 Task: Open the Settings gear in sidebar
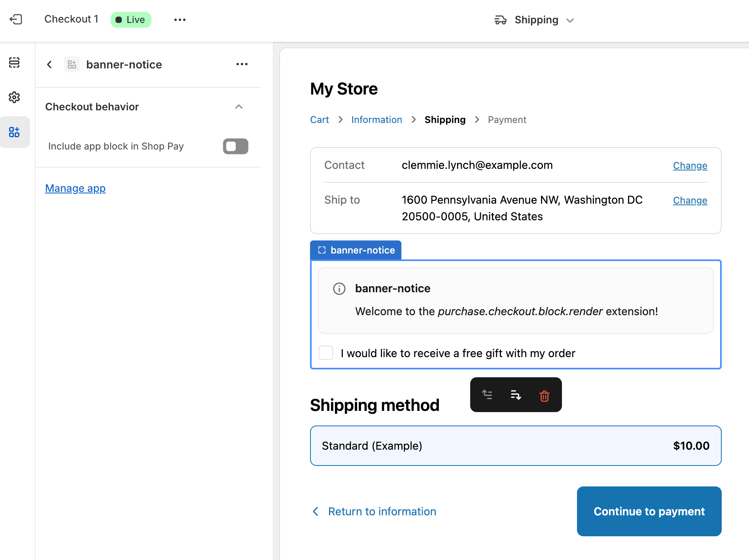coord(14,97)
